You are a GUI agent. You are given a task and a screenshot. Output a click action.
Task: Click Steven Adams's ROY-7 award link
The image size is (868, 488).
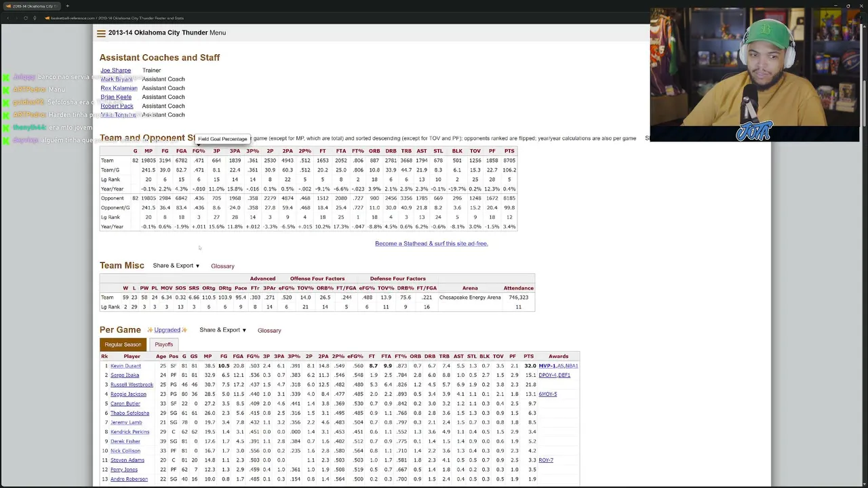546,460
